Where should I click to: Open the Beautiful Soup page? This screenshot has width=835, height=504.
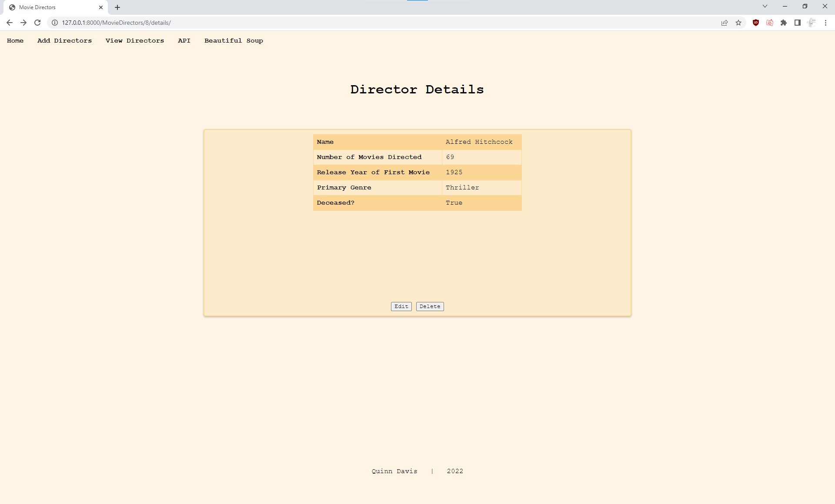234,40
